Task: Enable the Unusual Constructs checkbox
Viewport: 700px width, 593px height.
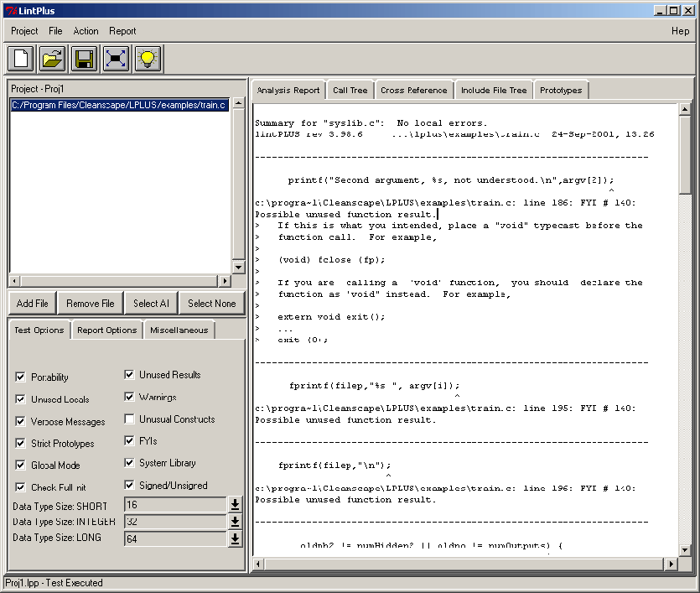Action: click(x=129, y=419)
